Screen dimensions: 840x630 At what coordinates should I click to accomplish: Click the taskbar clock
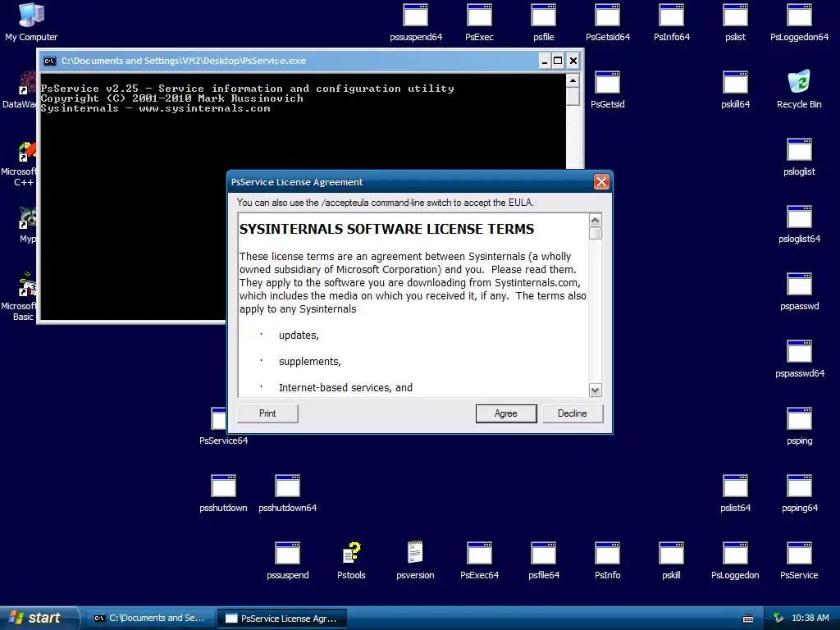tap(810, 619)
